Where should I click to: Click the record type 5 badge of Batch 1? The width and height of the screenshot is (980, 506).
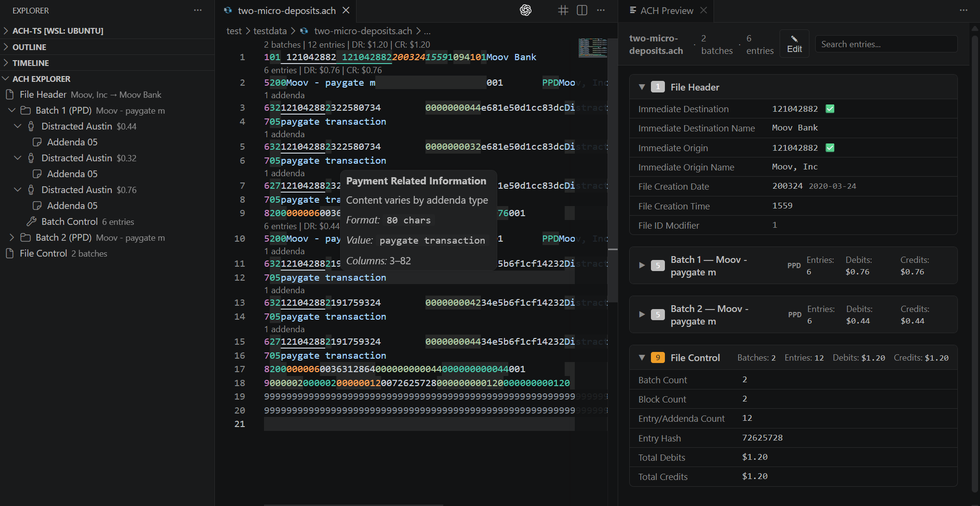658,265
